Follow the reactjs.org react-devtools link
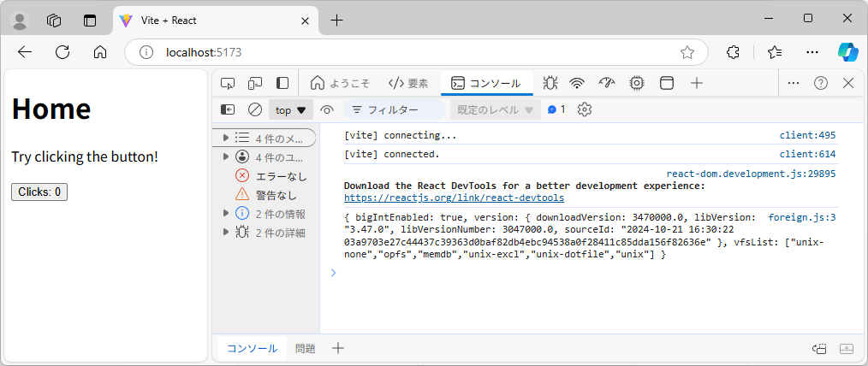The image size is (868, 366). click(x=454, y=198)
